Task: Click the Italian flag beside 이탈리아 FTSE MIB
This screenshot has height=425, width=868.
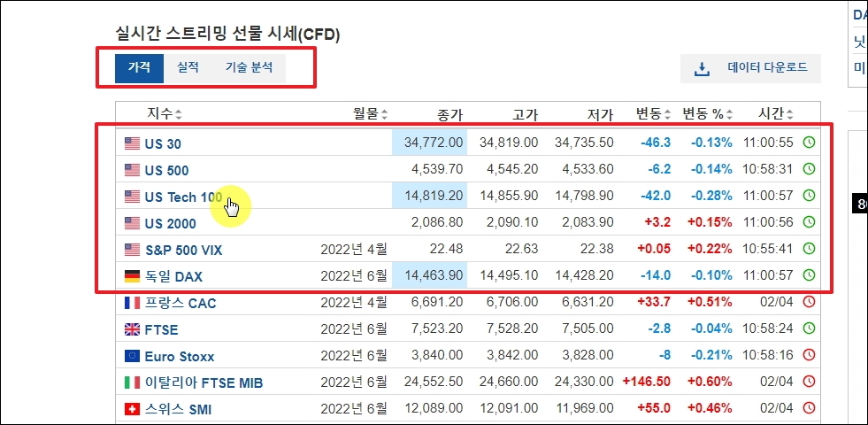Action: point(132,382)
